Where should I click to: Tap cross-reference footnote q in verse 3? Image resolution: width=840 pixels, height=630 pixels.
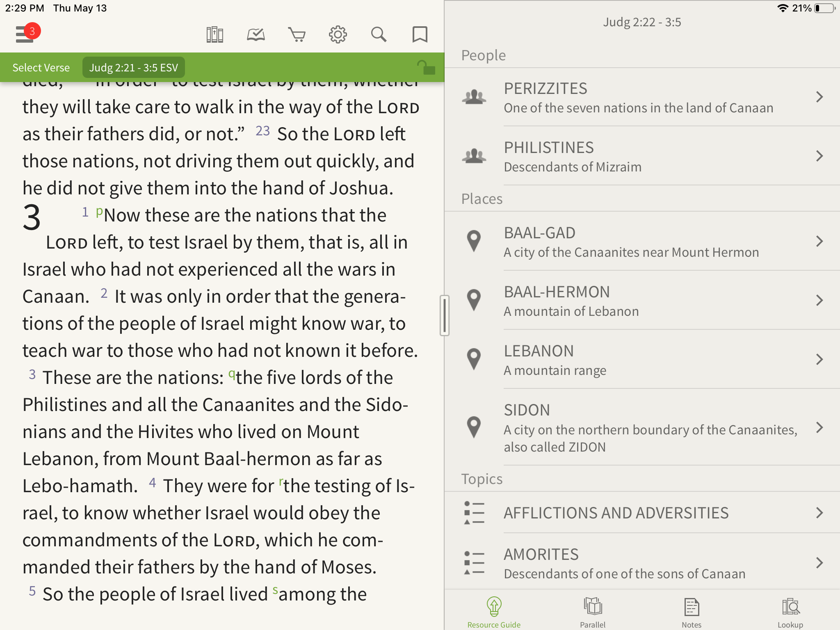click(232, 374)
